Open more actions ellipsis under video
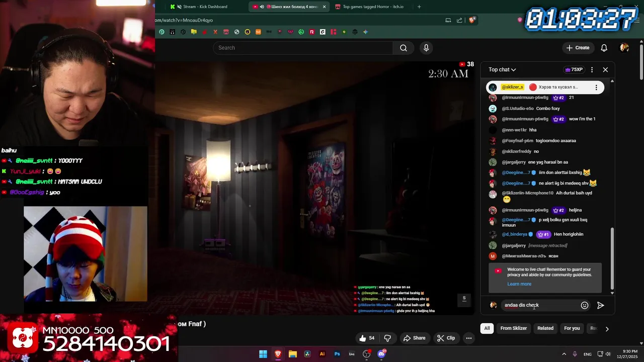The width and height of the screenshot is (644, 362). [469, 338]
